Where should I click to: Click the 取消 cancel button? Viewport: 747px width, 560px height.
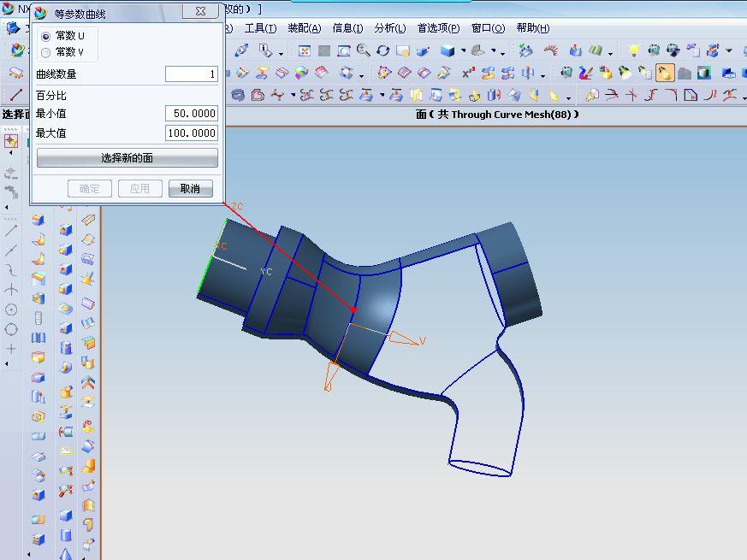tap(191, 189)
